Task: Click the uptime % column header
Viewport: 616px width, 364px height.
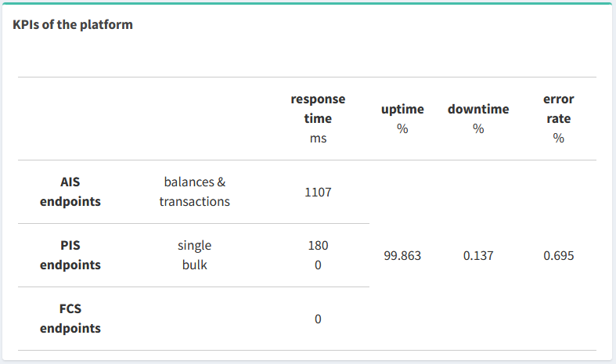Action: coord(402,119)
